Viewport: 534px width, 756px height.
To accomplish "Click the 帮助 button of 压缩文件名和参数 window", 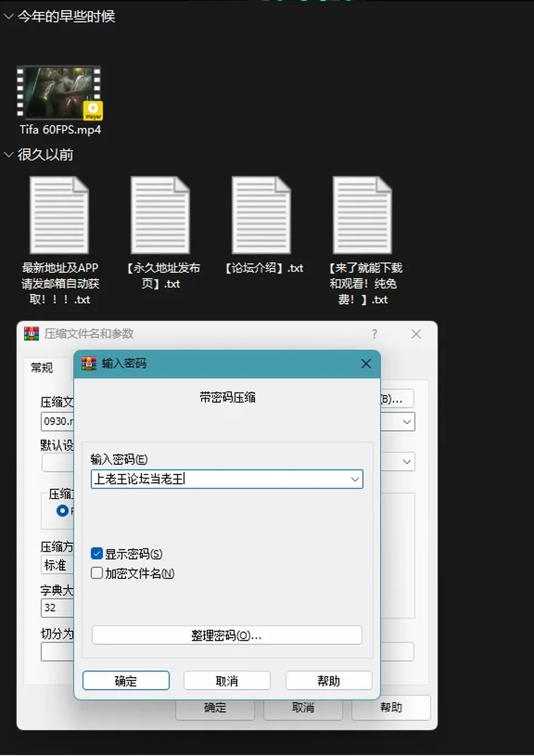I will pos(391,708).
